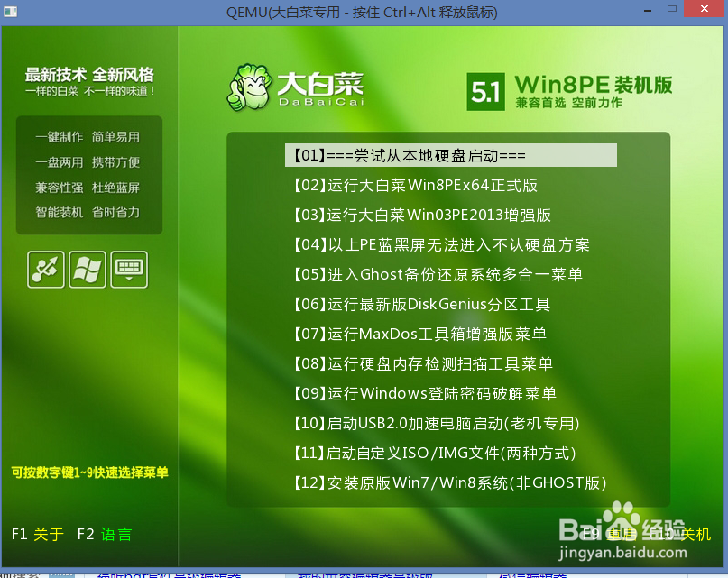The width and height of the screenshot is (728, 578).
Task: Close the QEMU window
Action: (705, 9)
